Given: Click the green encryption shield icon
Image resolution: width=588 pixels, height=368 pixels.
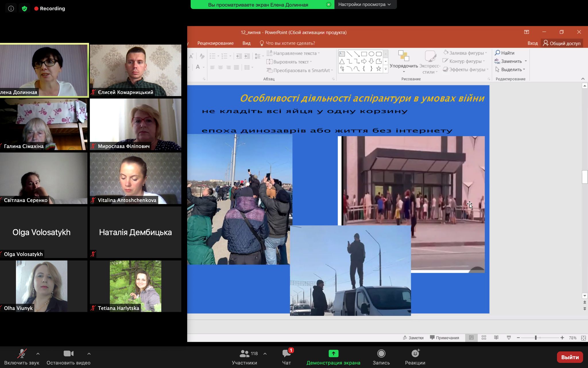Looking at the screenshot, I should pyautogui.click(x=24, y=9).
